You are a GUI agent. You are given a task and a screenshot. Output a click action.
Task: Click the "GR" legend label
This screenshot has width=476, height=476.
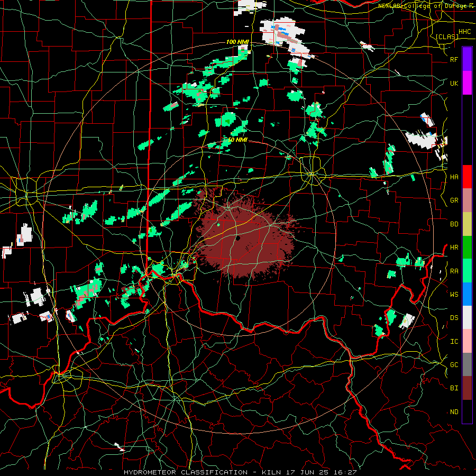[x=454, y=200]
